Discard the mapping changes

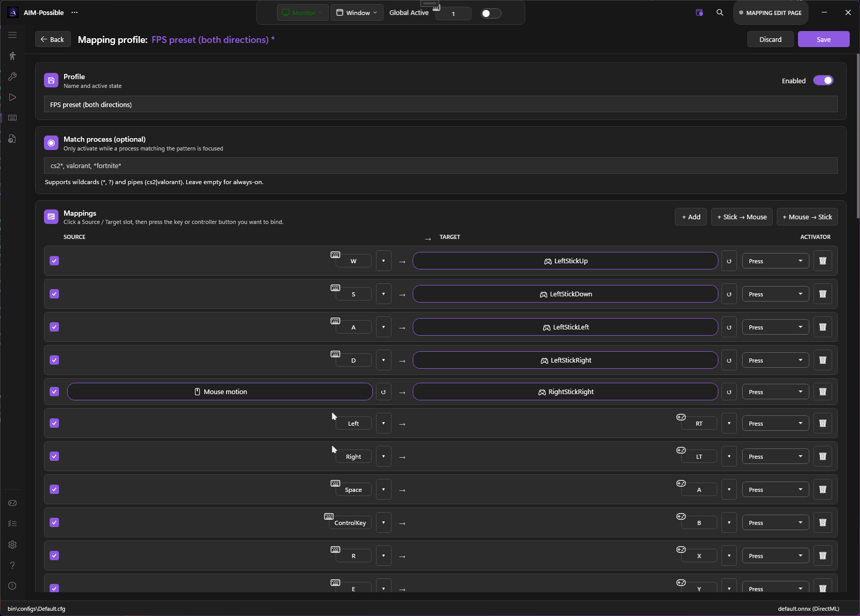770,39
